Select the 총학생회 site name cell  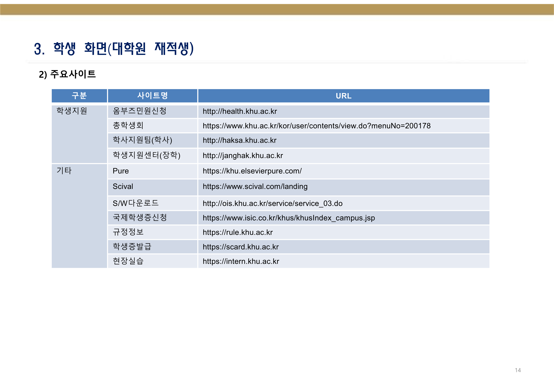click(153, 126)
